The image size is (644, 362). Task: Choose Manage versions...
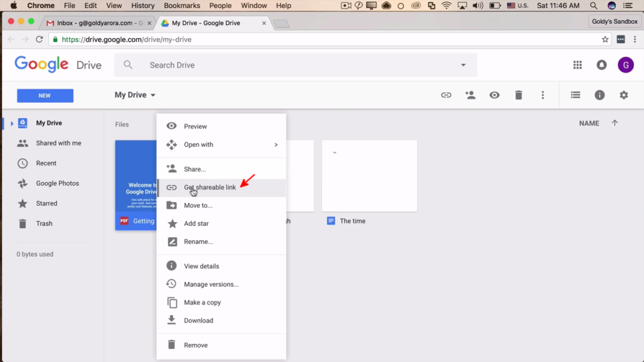221,284
